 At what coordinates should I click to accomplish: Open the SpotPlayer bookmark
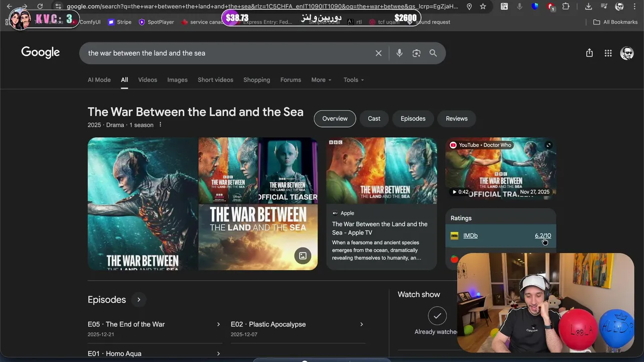coord(156,22)
